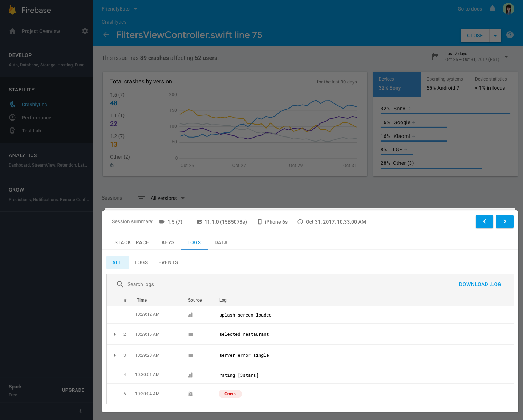Select the ALL log filter
523x420 pixels.
point(117,262)
